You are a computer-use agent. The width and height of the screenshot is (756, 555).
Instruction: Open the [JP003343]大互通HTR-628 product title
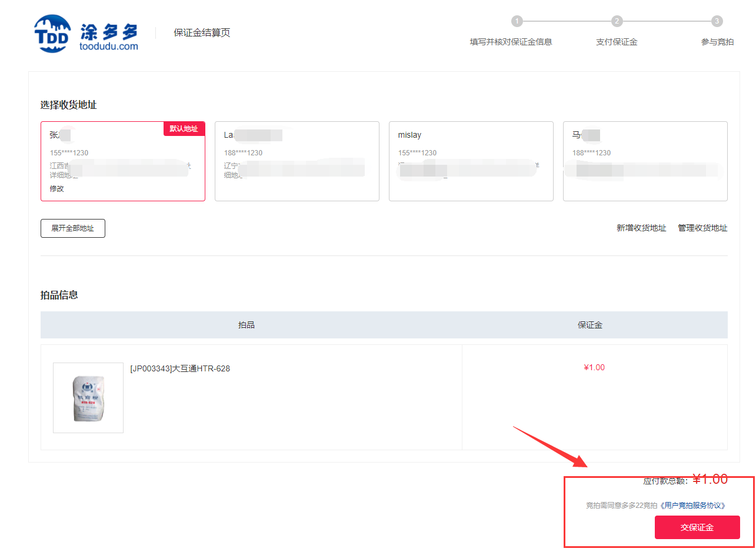[180, 369]
